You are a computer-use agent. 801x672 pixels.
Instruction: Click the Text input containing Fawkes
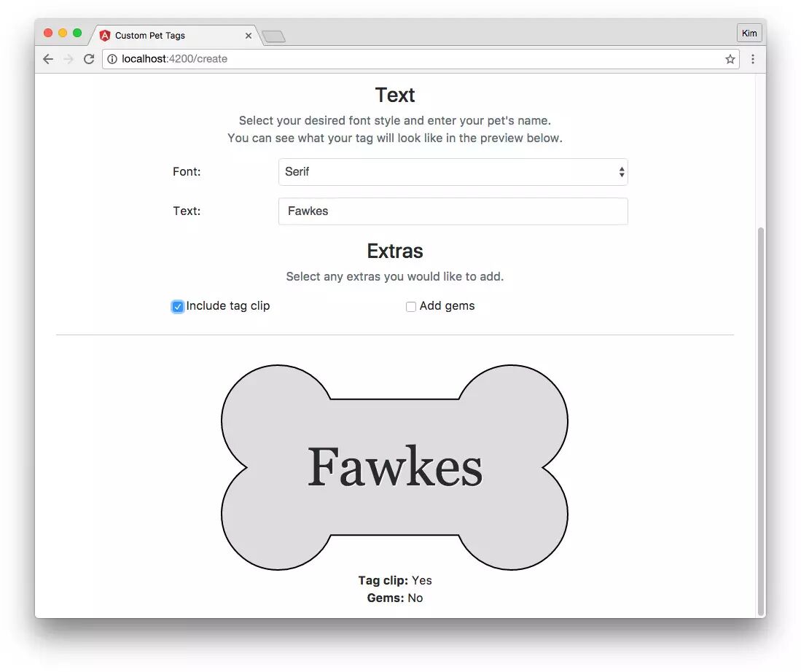pyautogui.click(x=453, y=211)
